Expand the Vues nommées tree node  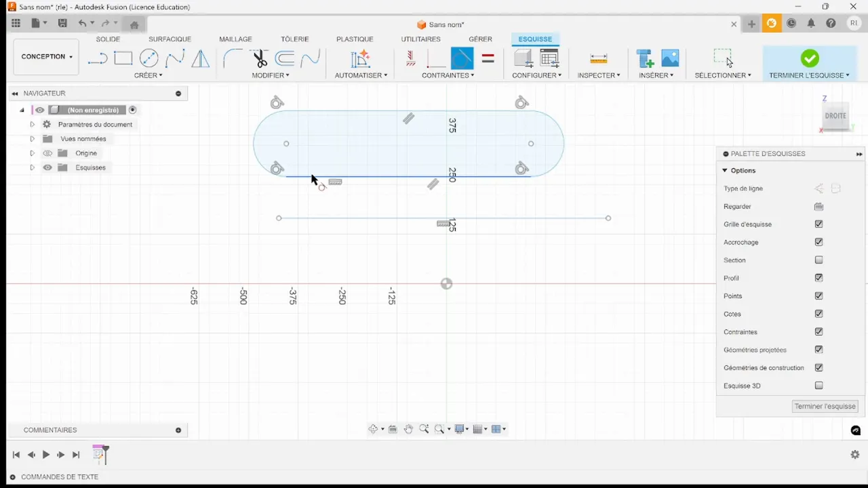click(x=32, y=139)
